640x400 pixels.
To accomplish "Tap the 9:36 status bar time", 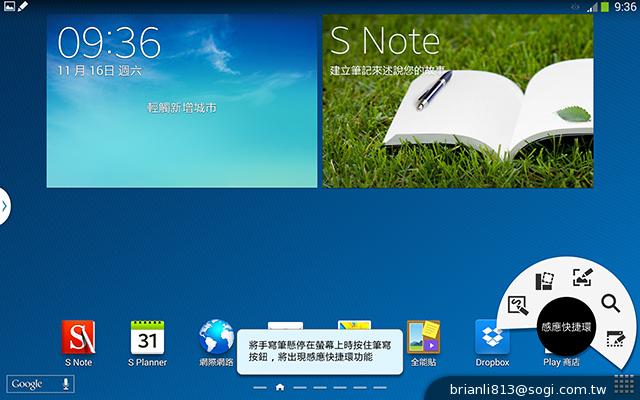I will pos(625,7).
